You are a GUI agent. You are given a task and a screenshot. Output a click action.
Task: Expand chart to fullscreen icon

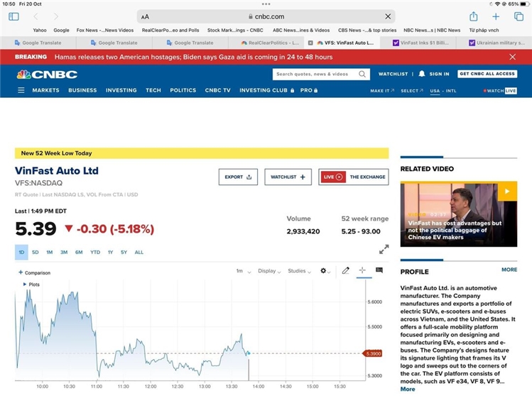click(384, 250)
